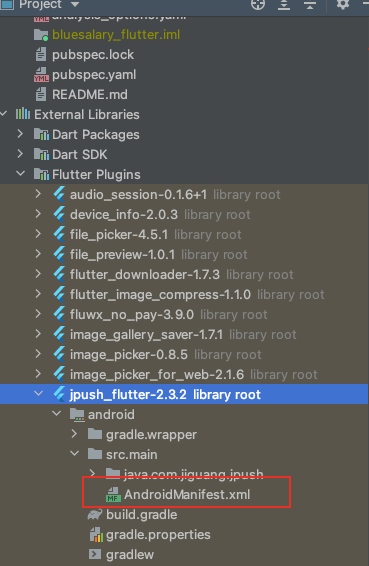Expand the Dart SDK node
The height and width of the screenshot is (566, 369).
(20, 154)
